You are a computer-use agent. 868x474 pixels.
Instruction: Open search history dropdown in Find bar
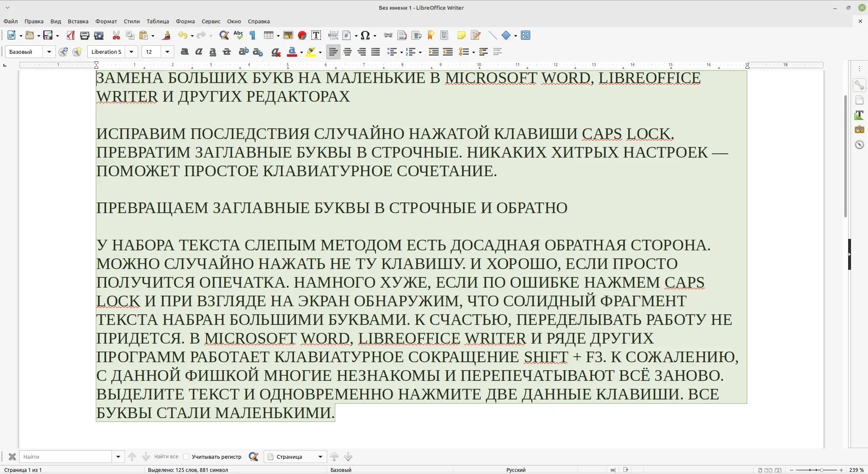118,457
